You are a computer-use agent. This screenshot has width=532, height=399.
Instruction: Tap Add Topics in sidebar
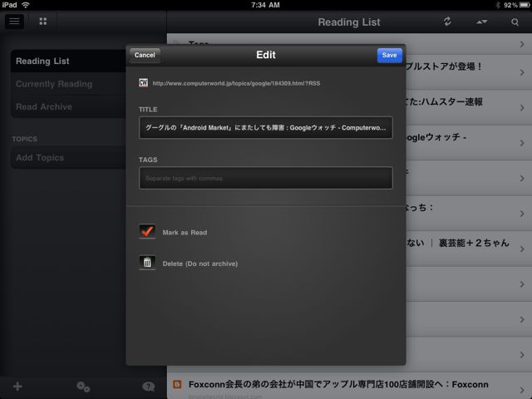(68, 157)
